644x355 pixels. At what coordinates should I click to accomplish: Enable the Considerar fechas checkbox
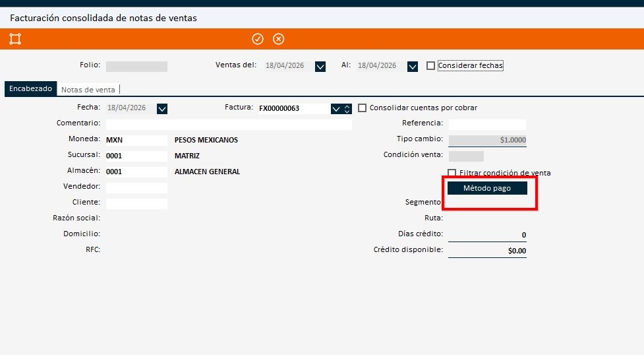[431, 66]
